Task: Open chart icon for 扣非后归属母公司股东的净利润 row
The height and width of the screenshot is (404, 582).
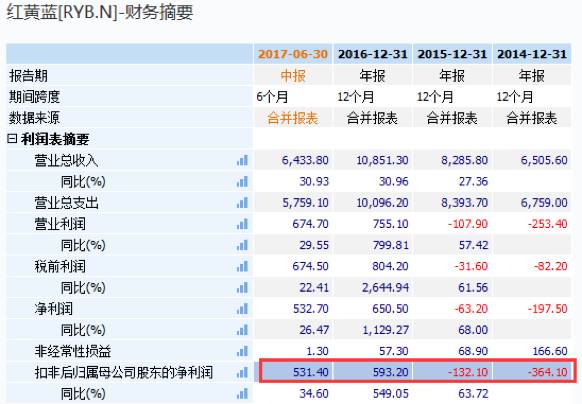Action: coord(242,372)
